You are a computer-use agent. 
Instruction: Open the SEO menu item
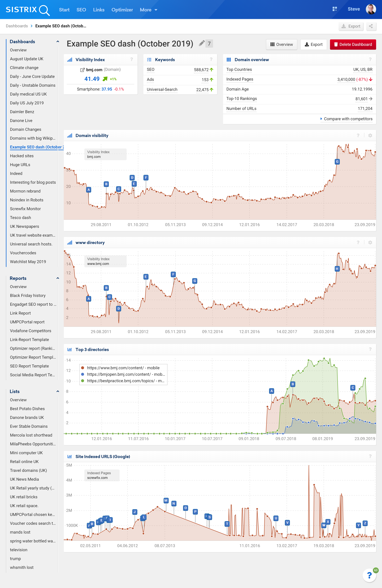pos(81,10)
